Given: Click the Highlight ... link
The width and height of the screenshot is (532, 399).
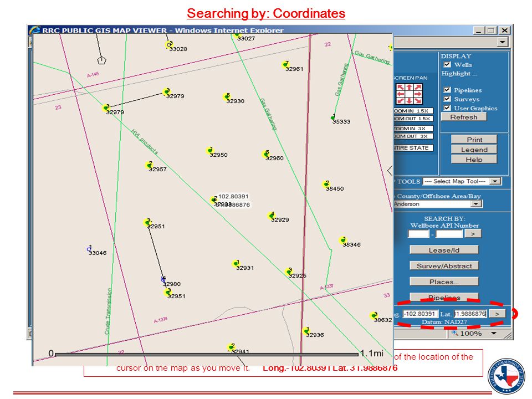Looking at the screenshot, I should 459,74.
